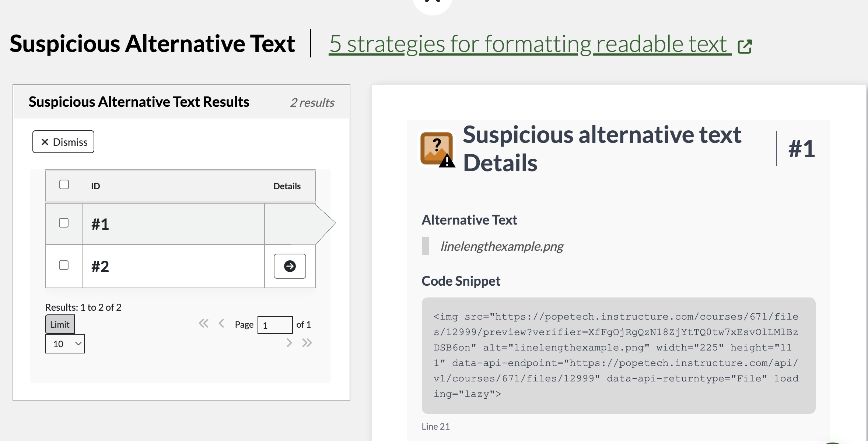Click the code snippet box
This screenshot has width=868, height=444.
tap(618, 355)
